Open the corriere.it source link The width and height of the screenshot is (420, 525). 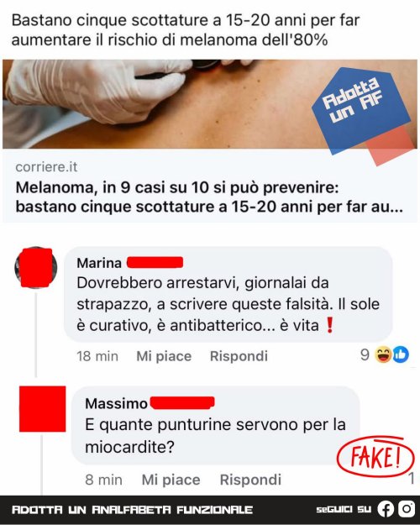tap(46, 167)
